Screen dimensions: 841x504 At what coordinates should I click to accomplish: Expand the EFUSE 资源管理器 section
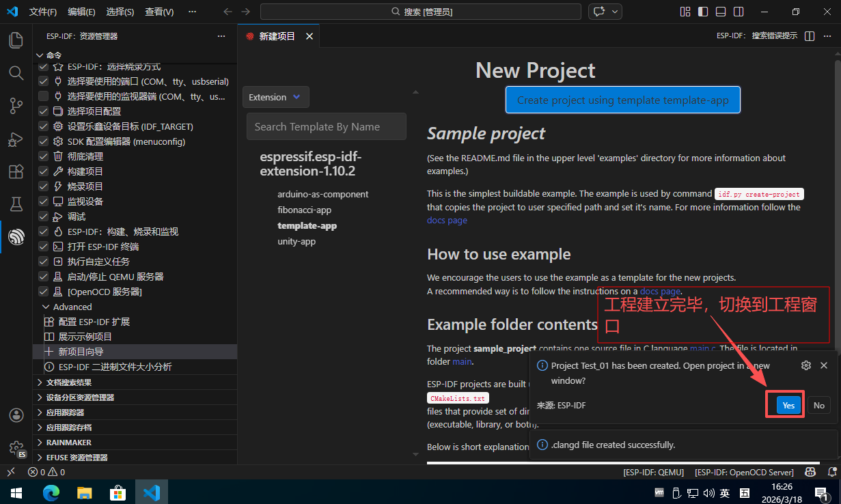click(135, 458)
